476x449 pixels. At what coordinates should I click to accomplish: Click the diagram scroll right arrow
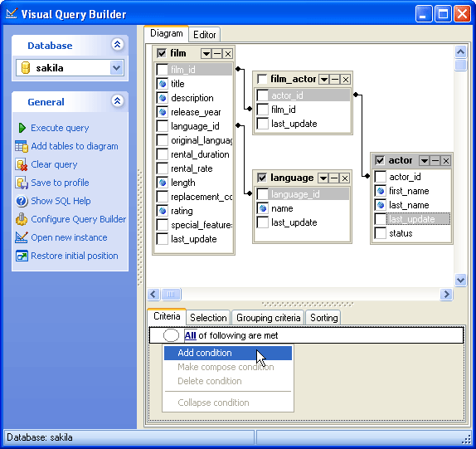click(x=446, y=294)
